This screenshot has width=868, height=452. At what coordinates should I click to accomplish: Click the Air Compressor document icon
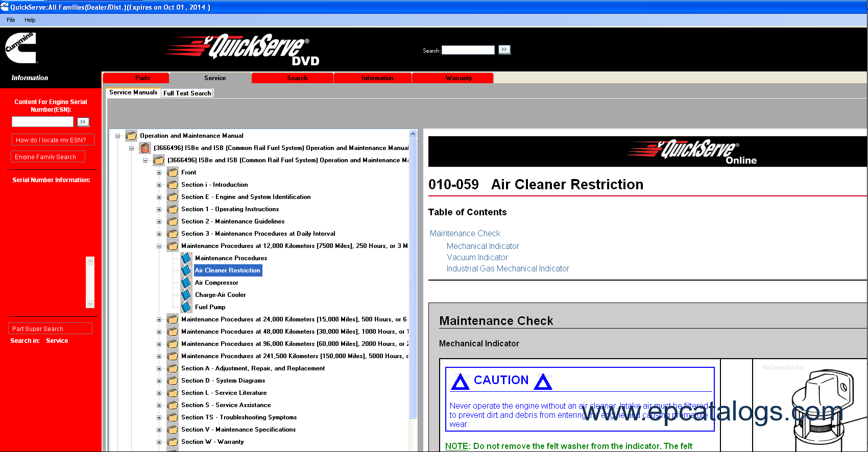click(x=186, y=283)
